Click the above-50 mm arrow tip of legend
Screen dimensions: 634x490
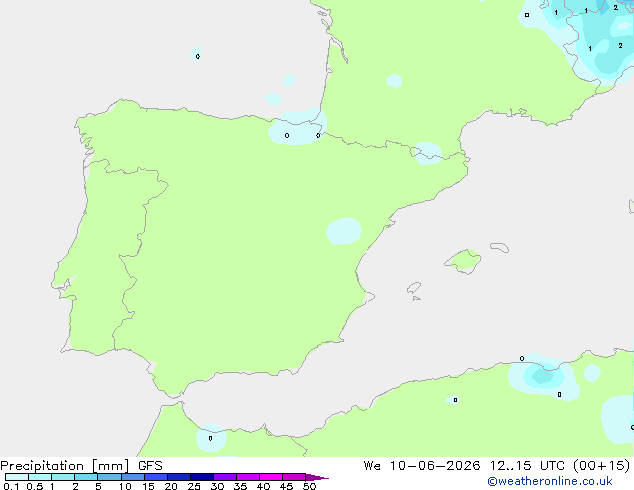(317, 477)
